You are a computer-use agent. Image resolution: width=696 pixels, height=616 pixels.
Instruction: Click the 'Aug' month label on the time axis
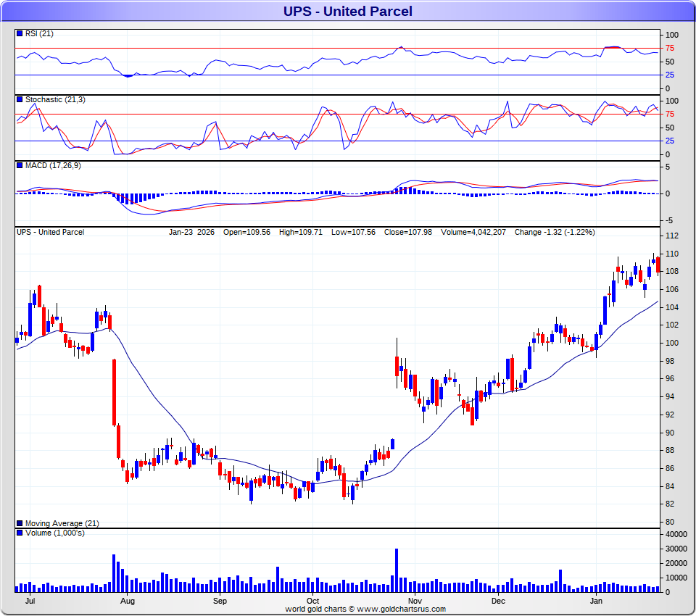[128, 601]
